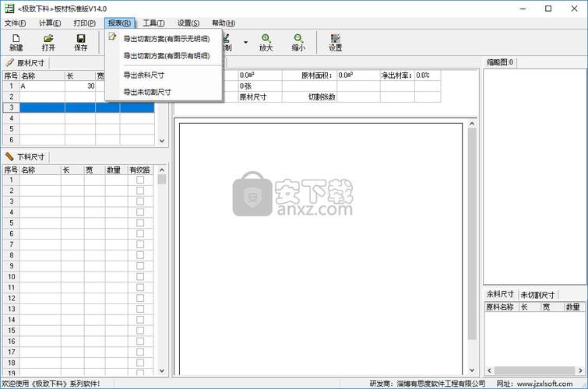The image size is (588, 389).
Task: Switch to the 未切割尺寸 tab
Action: pos(537,295)
